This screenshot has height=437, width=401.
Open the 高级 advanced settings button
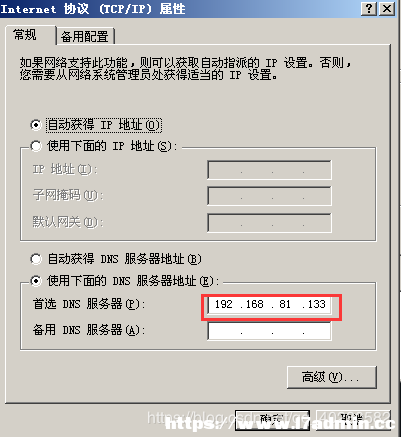pyautogui.click(x=332, y=377)
